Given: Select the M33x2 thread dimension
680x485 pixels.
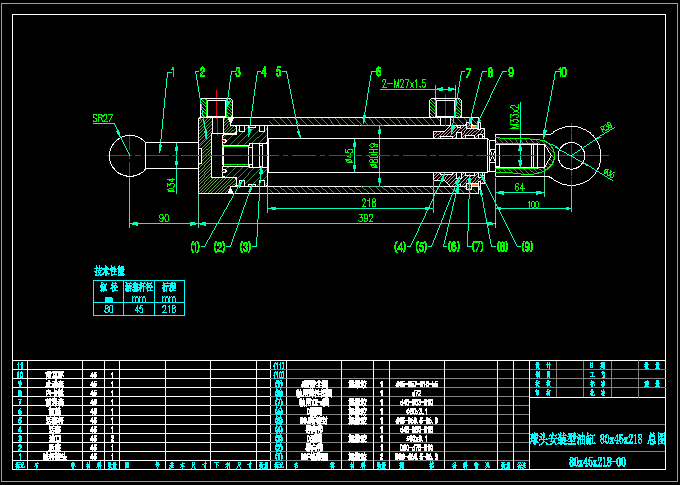Looking at the screenshot, I should click(515, 118).
